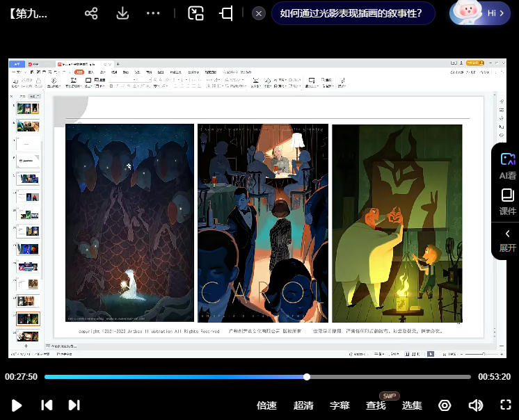Open the AI看 side panel
Screen dimensions: 519x420
point(507,166)
